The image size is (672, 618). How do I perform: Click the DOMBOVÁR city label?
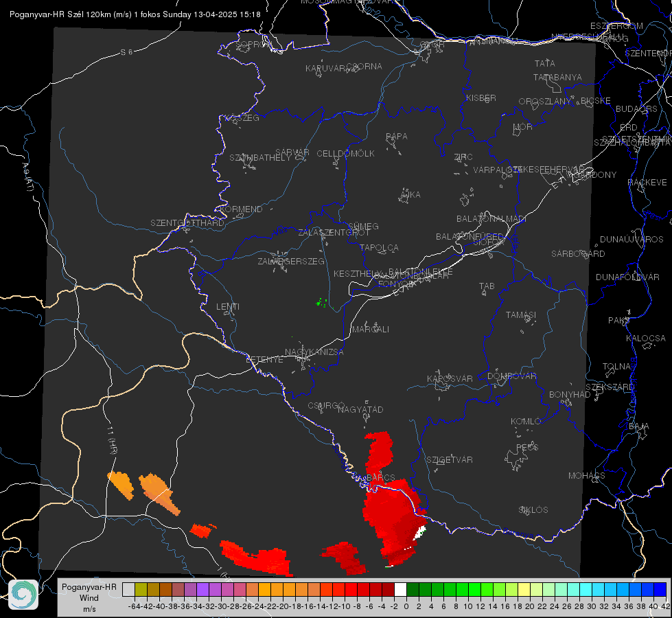click(511, 376)
